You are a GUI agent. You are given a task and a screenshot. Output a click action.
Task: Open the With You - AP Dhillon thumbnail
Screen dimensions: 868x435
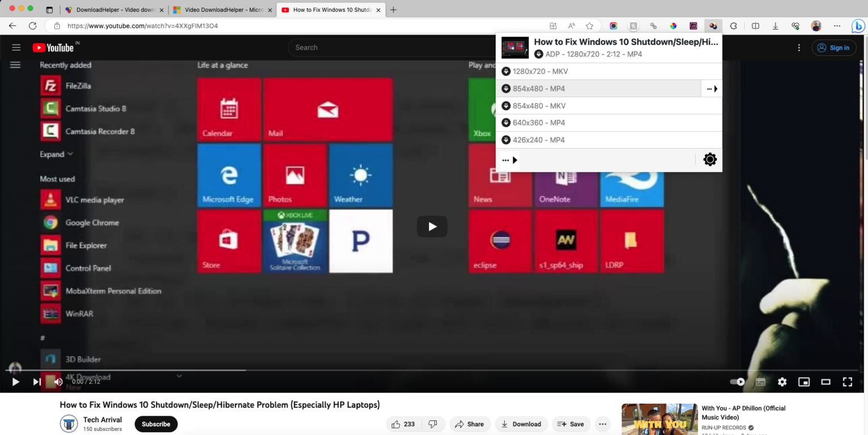click(x=659, y=419)
